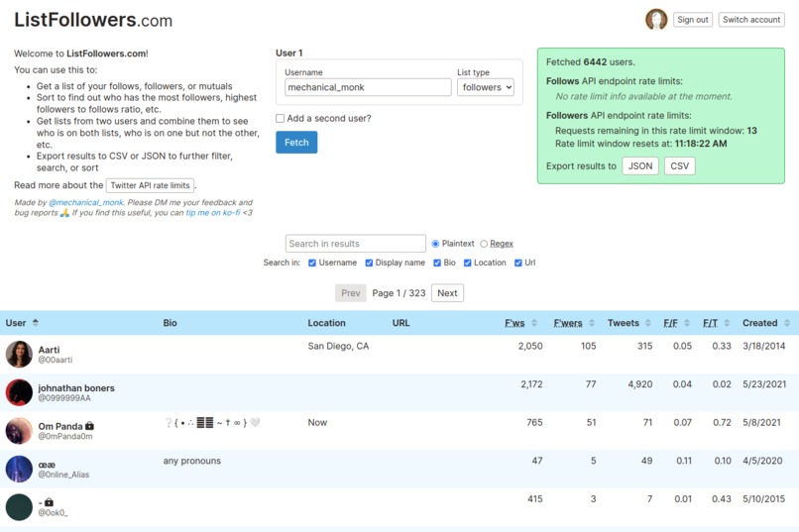Open the @mechanical_monk author link
The width and height of the screenshot is (799, 532).
pos(86,202)
